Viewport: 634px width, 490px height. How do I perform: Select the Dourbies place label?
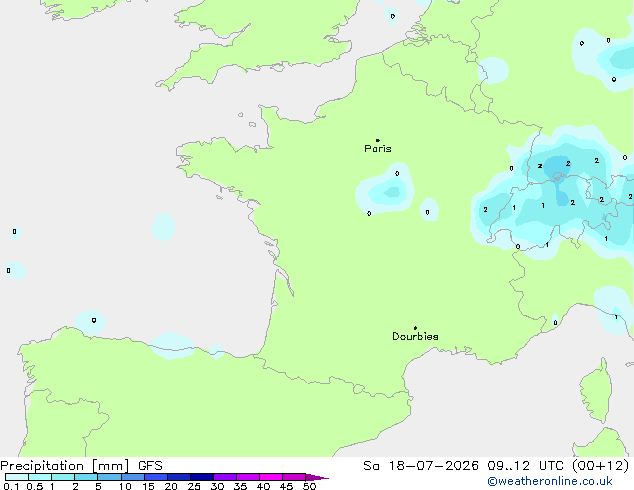coord(415,336)
